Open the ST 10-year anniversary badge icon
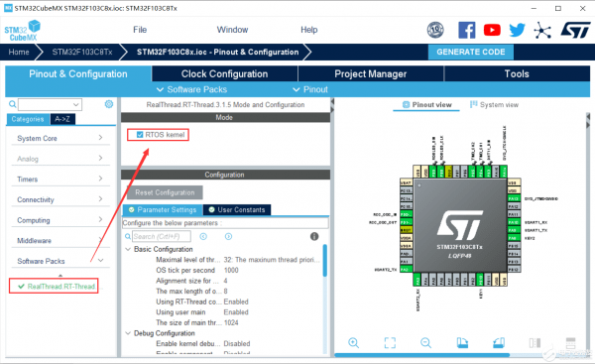 pyautogui.click(x=435, y=30)
